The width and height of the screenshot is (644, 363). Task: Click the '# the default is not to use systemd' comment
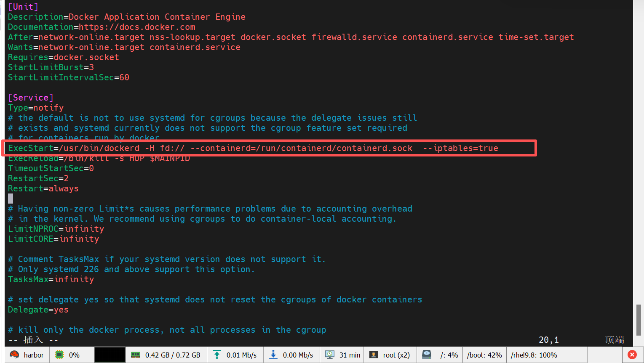pos(213,118)
